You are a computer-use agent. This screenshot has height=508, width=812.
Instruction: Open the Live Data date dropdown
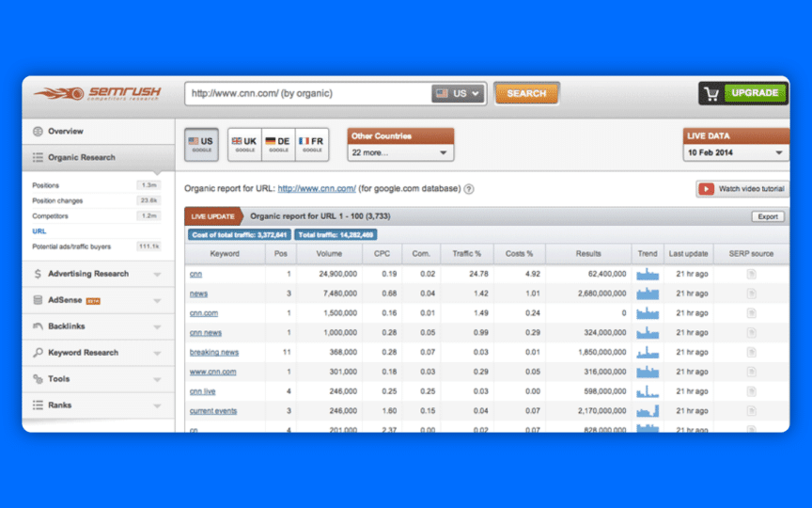coord(735,152)
